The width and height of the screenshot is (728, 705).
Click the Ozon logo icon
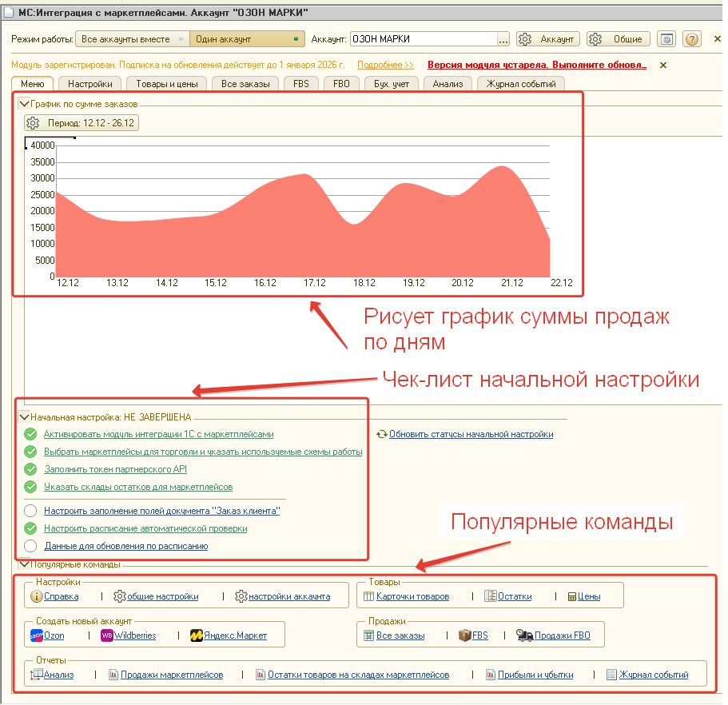point(37,636)
